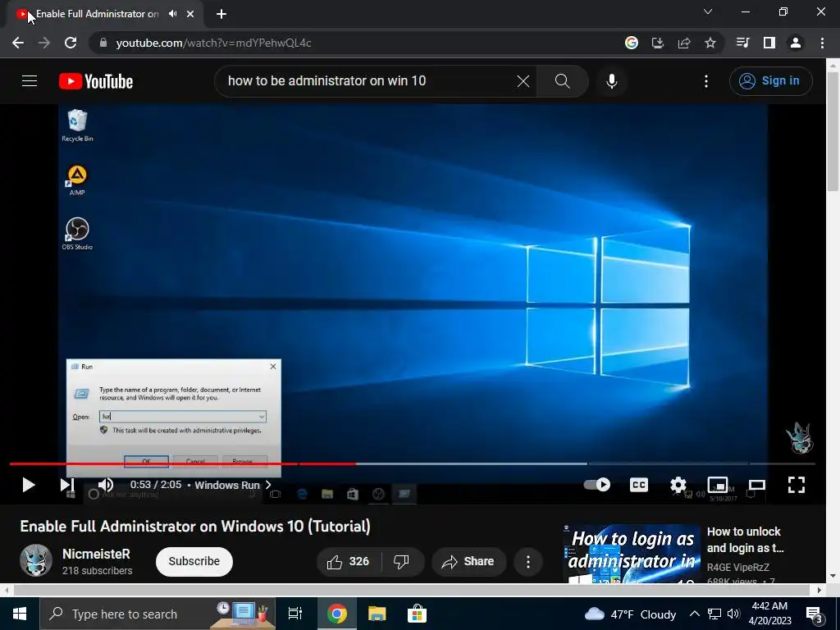
Task: Switch to miniplayer mode
Action: (718, 485)
